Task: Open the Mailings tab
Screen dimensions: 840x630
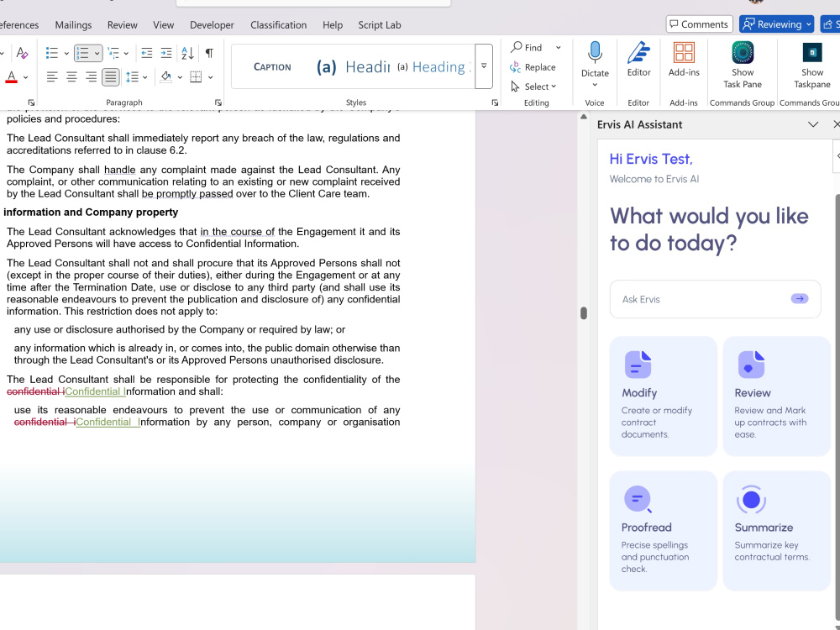Action: pyautogui.click(x=73, y=25)
